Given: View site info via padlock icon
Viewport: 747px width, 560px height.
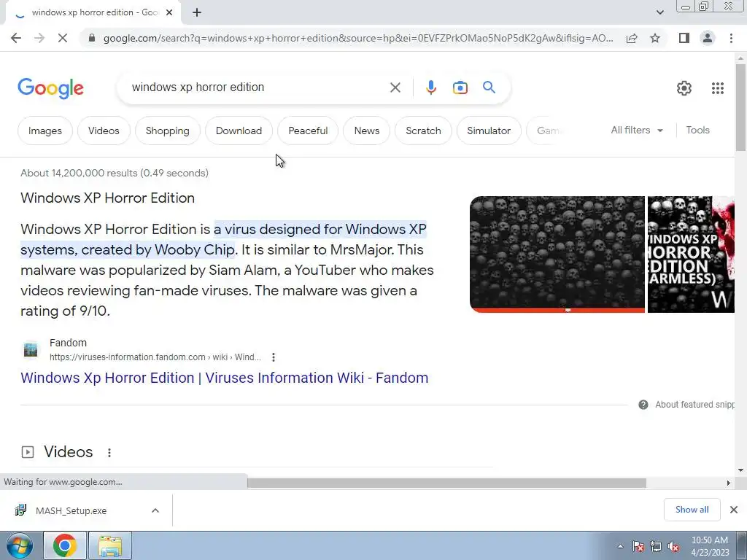Looking at the screenshot, I should tap(92, 38).
